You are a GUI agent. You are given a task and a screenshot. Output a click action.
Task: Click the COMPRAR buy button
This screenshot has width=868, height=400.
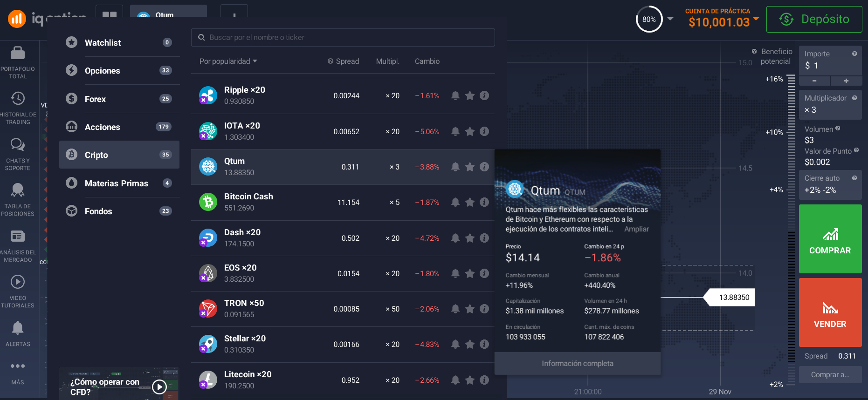830,239
